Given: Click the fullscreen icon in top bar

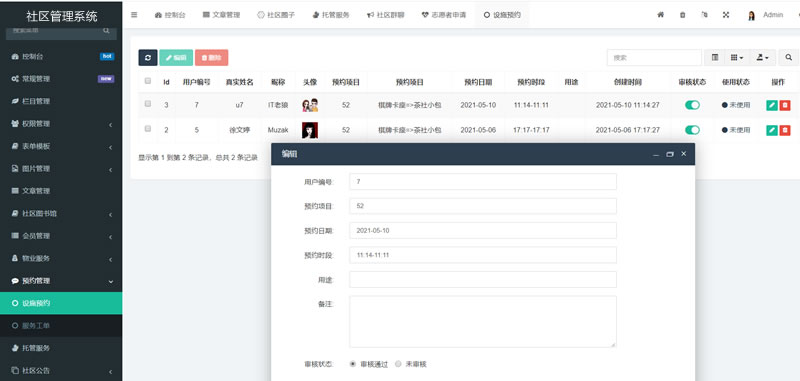Looking at the screenshot, I should click(x=726, y=15).
